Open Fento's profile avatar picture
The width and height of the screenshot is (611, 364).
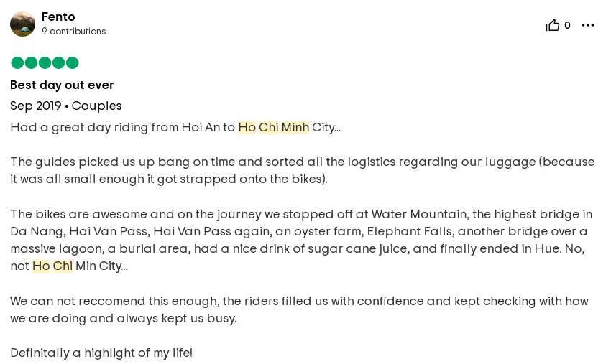click(x=22, y=24)
